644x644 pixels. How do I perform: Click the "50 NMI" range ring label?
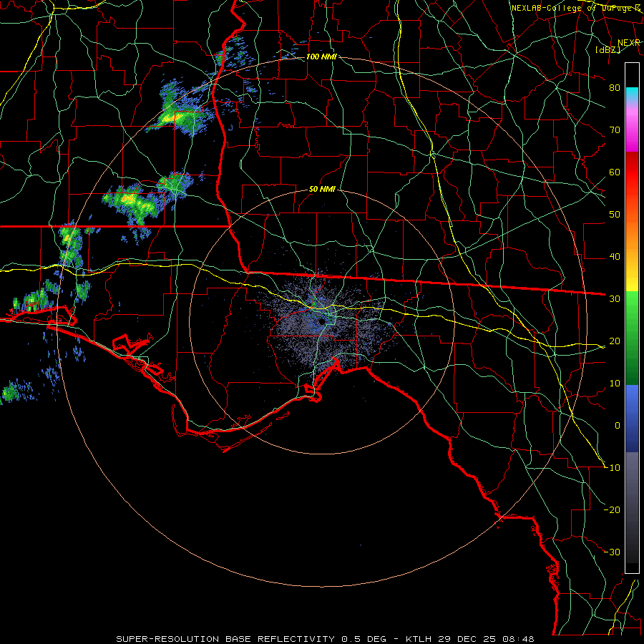(322, 190)
